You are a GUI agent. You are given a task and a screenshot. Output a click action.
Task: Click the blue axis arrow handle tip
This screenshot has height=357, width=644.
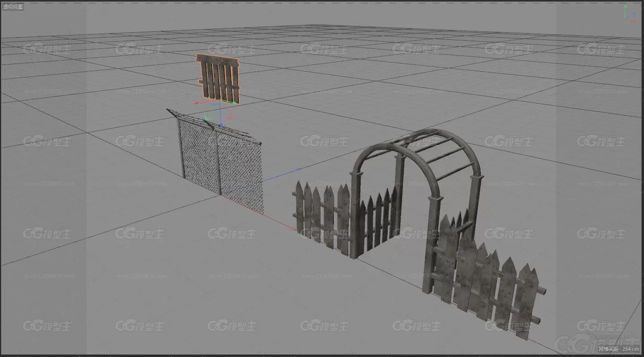click(221, 125)
